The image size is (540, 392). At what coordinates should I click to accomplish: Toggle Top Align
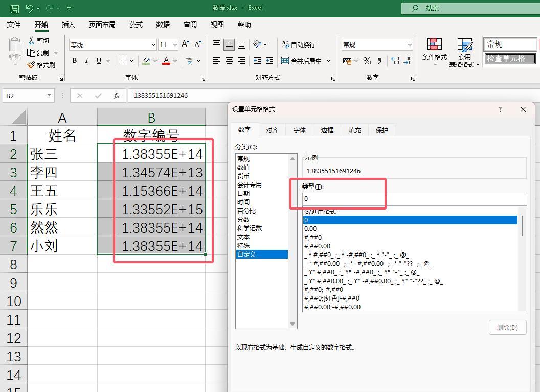pyautogui.click(x=217, y=44)
